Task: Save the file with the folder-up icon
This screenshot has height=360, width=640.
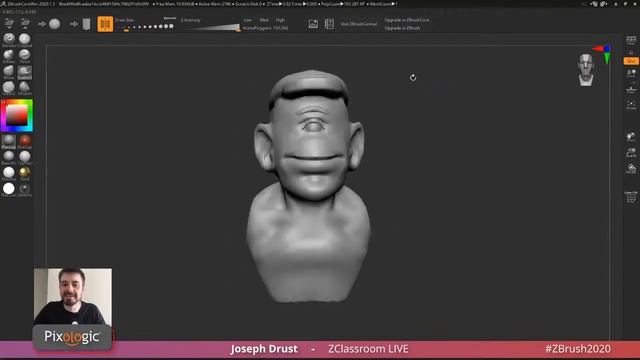Action: pyautogui.click(x=25, y=24)
